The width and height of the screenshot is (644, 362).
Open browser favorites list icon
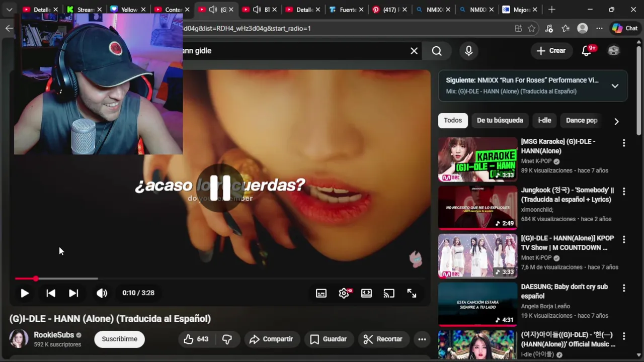[566, 29]
